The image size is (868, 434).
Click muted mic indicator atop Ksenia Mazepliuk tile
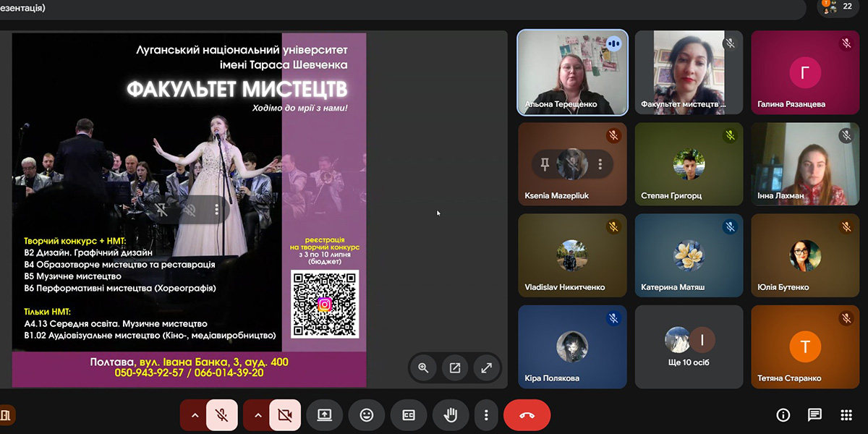614,135
